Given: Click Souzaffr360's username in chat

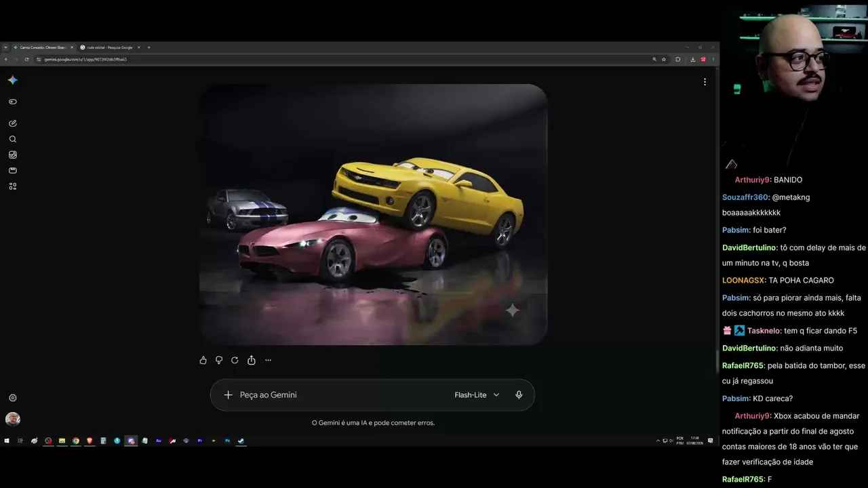Looking at the screenshot, I should (x=745, y=197).
